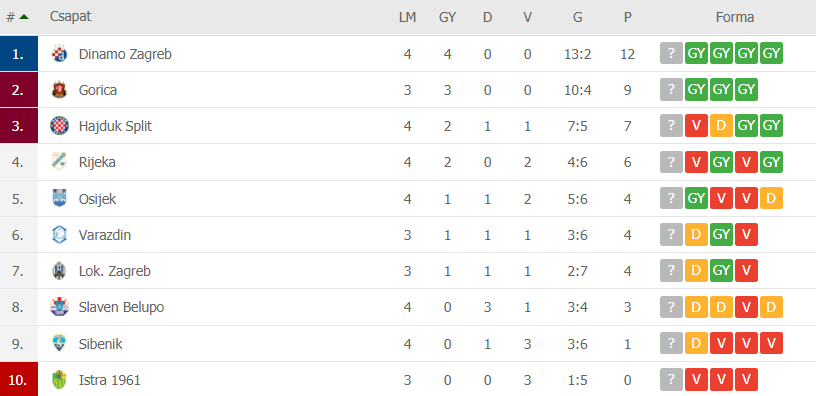
Task: Click the Rijeka club crest icon
Action: tap(59, 162)
